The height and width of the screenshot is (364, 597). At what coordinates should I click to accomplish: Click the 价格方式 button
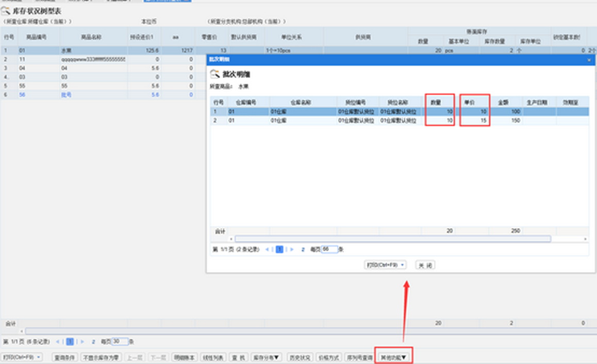[328, 357]
